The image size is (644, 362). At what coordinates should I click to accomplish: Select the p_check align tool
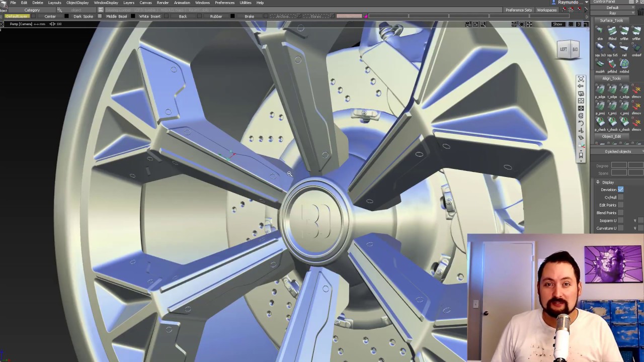coord(600,124)
